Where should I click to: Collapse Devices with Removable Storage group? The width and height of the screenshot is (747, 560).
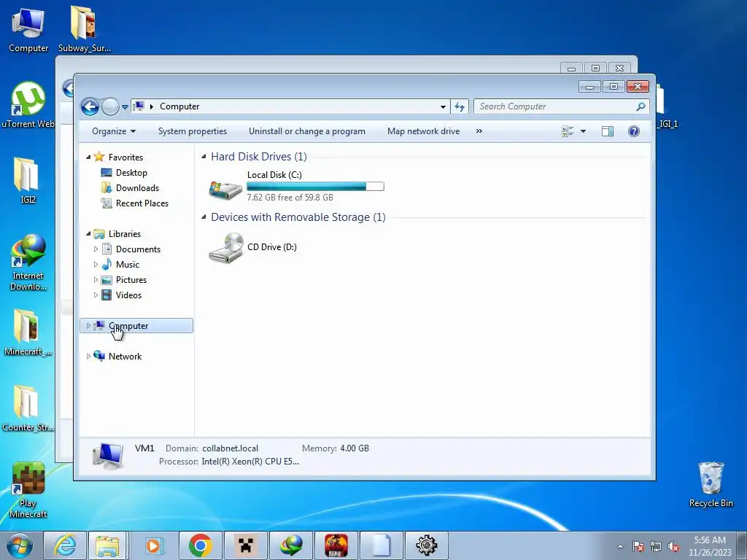point(204,217)
